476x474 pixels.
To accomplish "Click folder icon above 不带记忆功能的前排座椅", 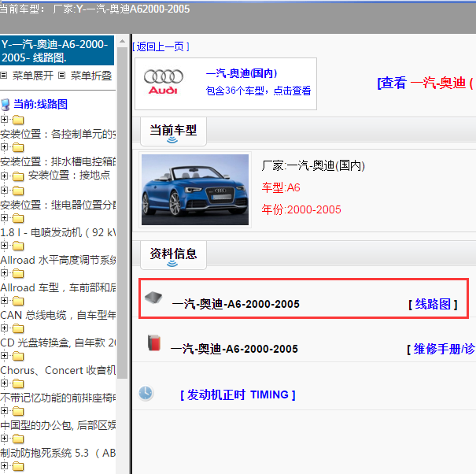I will point(18,383).
